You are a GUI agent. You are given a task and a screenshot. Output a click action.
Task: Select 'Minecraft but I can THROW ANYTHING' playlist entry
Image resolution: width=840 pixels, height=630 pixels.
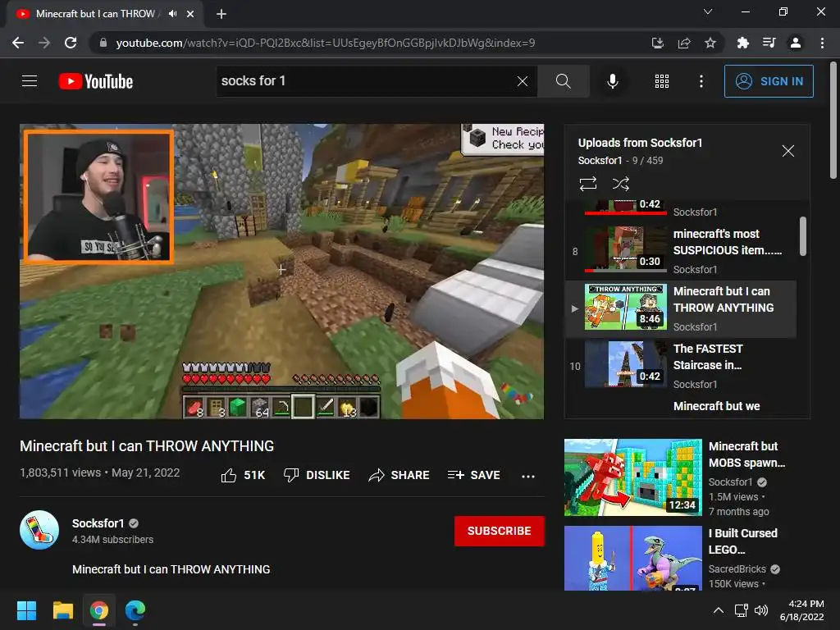(x=680, y=309)
